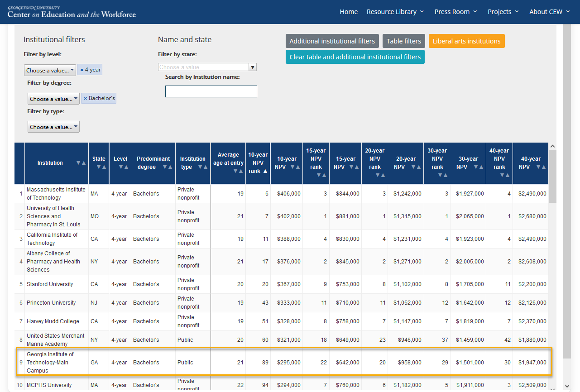Image resolution: width=580 pixels, height=392 pixels.
Task: Click the MCPHS University row name
Action: 49,385
